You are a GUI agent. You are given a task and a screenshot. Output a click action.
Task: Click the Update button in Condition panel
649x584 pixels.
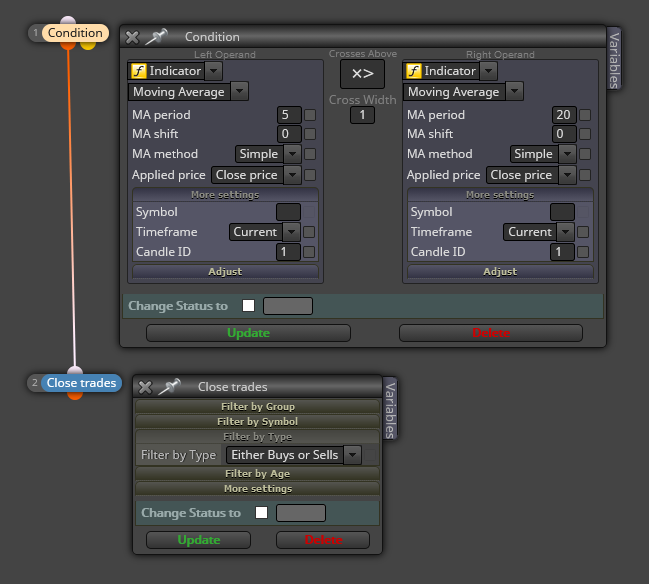click(248, 333)
